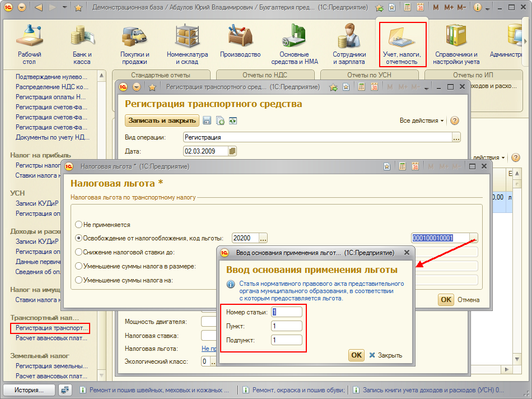
Task: Open Расчет авансовых плат... under Транспортный налог
Action: [x=51, y=338]
